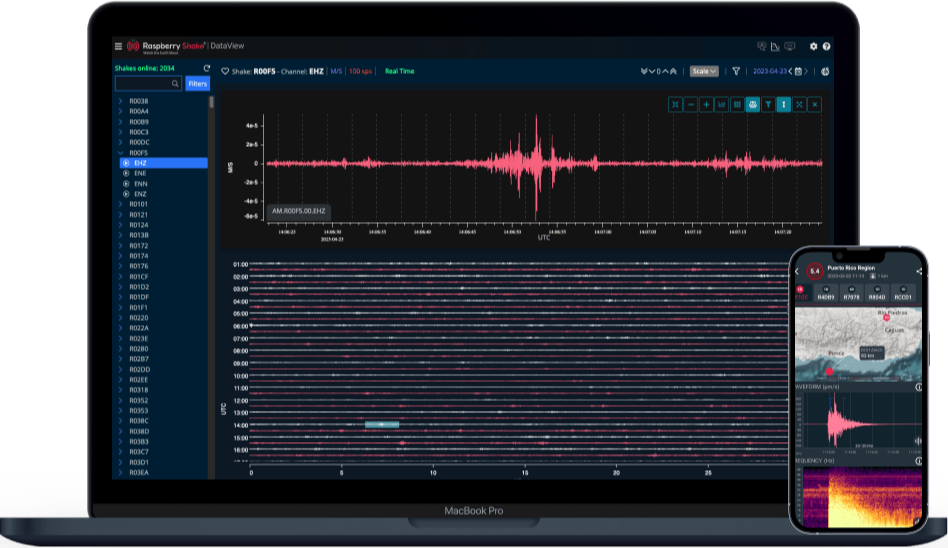Image resolution: width=948 pixels, height=548 pixels.
Task: Close the waveform panel with X button
Action: tap(815, 105)
